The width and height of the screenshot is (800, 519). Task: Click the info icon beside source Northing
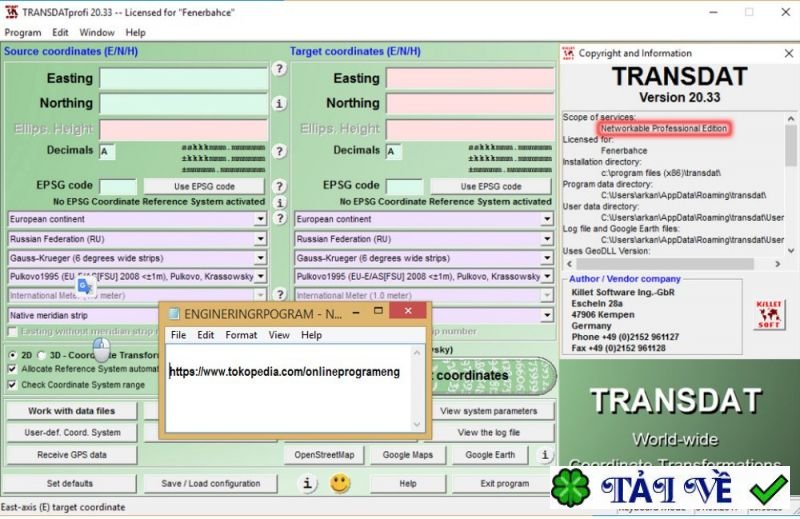[x=279, y=104]
